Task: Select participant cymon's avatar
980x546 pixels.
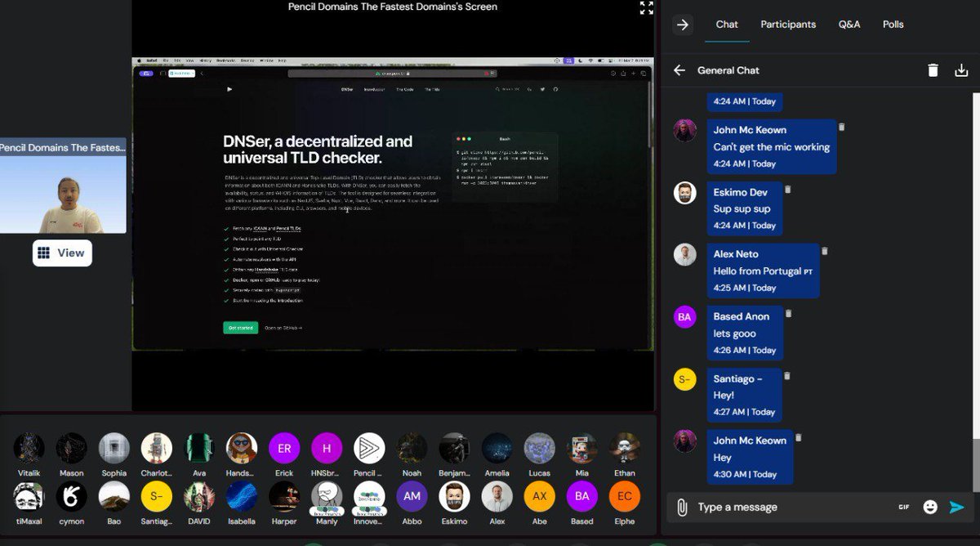Action: coord(72,496)
